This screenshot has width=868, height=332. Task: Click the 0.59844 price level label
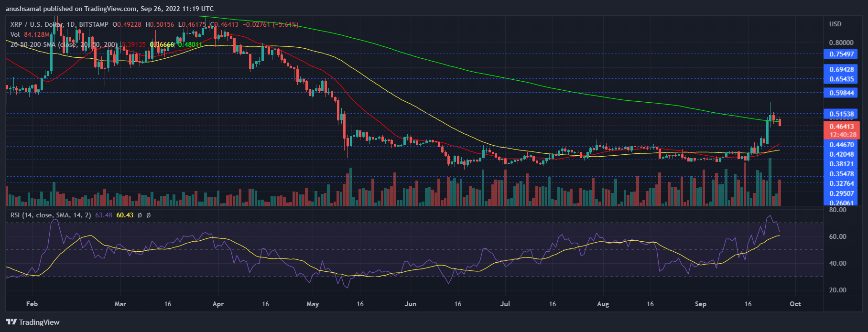click(x=840, y=93)
